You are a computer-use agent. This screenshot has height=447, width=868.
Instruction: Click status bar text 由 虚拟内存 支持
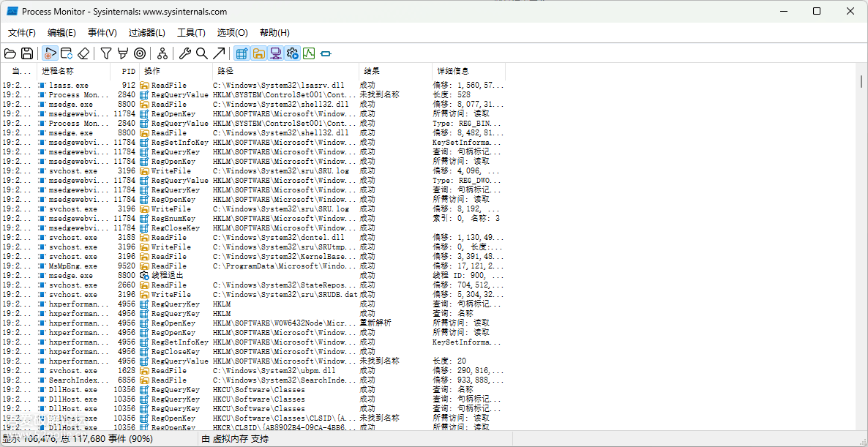point(235,439)
